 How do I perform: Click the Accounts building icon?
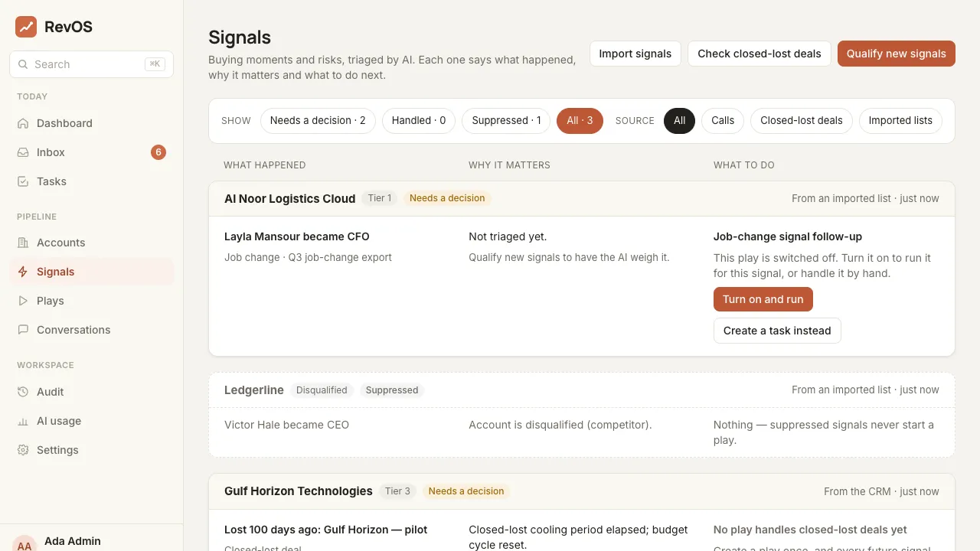point(23,243)
